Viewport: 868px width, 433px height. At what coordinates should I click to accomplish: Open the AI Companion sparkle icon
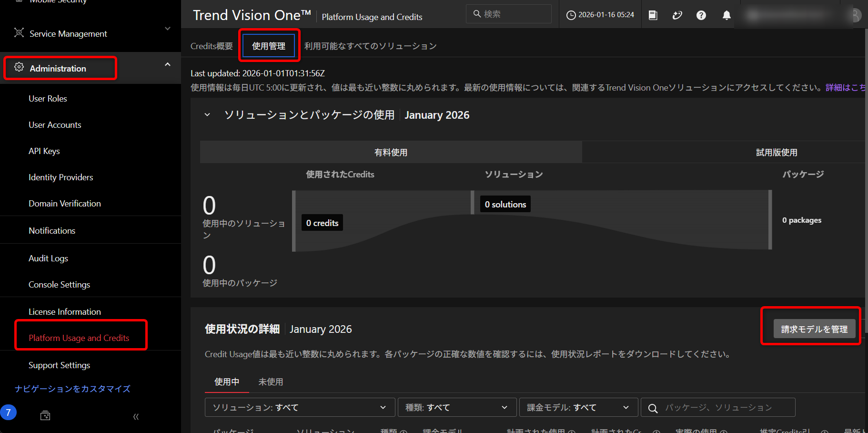tap(677, 14)
